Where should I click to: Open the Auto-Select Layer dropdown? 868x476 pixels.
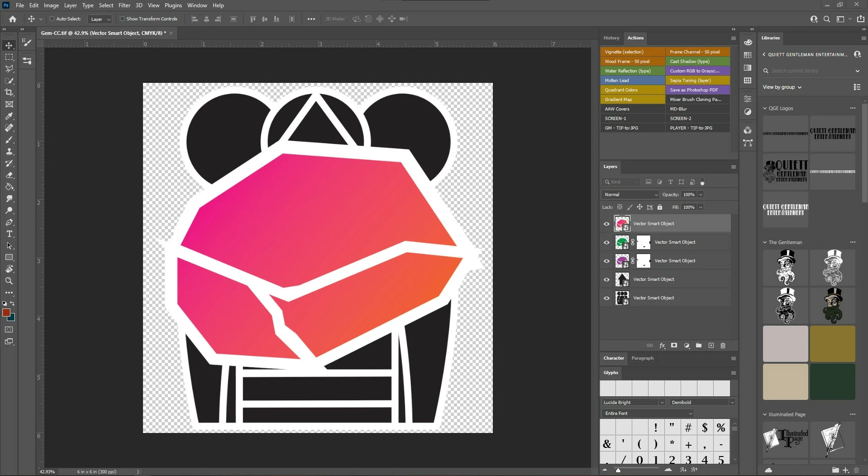point(100,19)
